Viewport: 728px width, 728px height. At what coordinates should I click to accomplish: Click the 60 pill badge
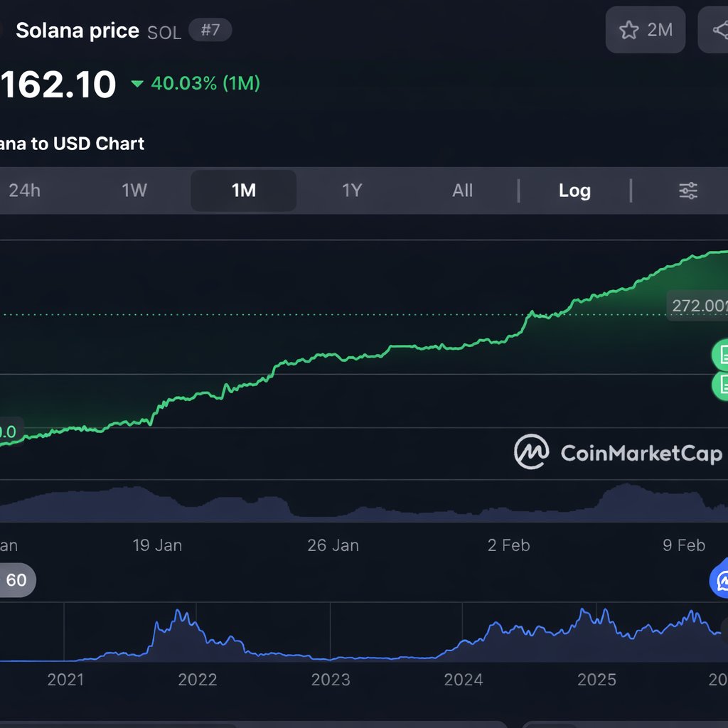(17, 580)
